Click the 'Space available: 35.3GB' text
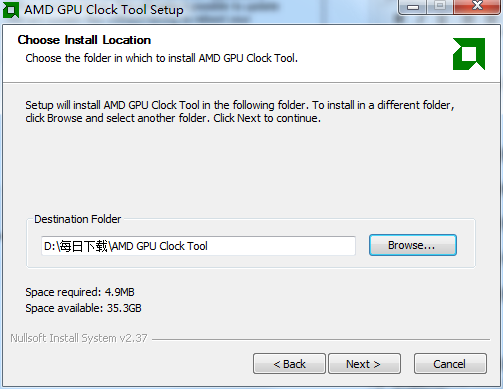 pyautogui.click(x=83, y=308)
